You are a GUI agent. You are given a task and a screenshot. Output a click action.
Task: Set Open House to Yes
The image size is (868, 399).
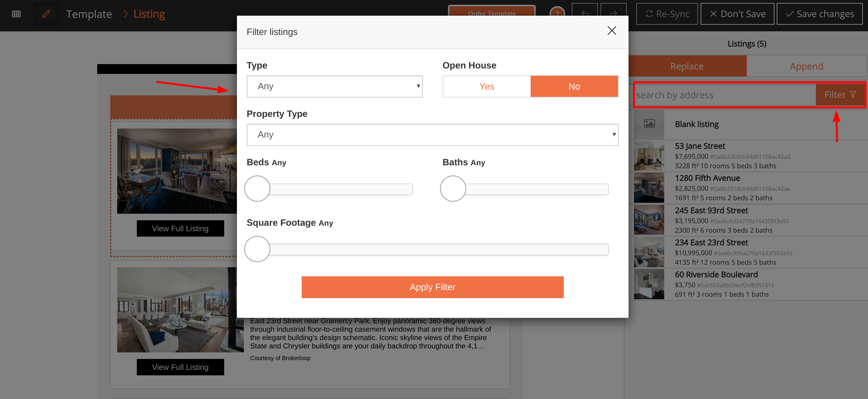coord(487,87)
